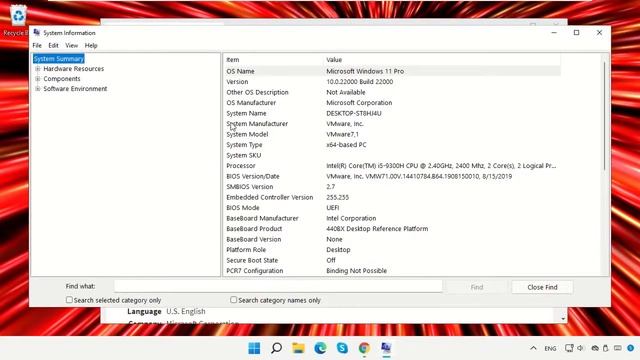Select the Platform Role row
Screen dimensions: 640x360
pos(392,250)
